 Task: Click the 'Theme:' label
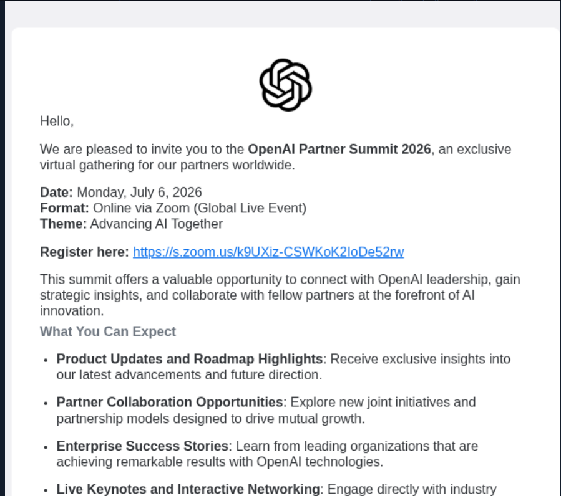(63, 224)
